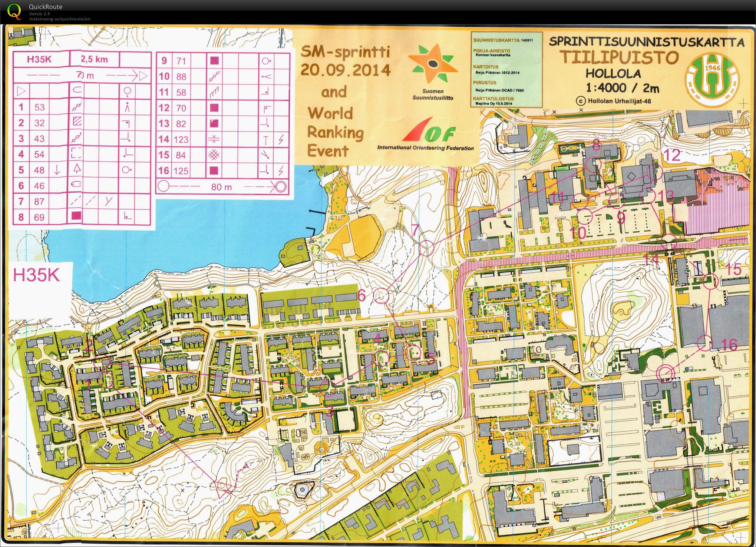
Task: Click the finish double circle on the map
Action: [x=666, y=373]
